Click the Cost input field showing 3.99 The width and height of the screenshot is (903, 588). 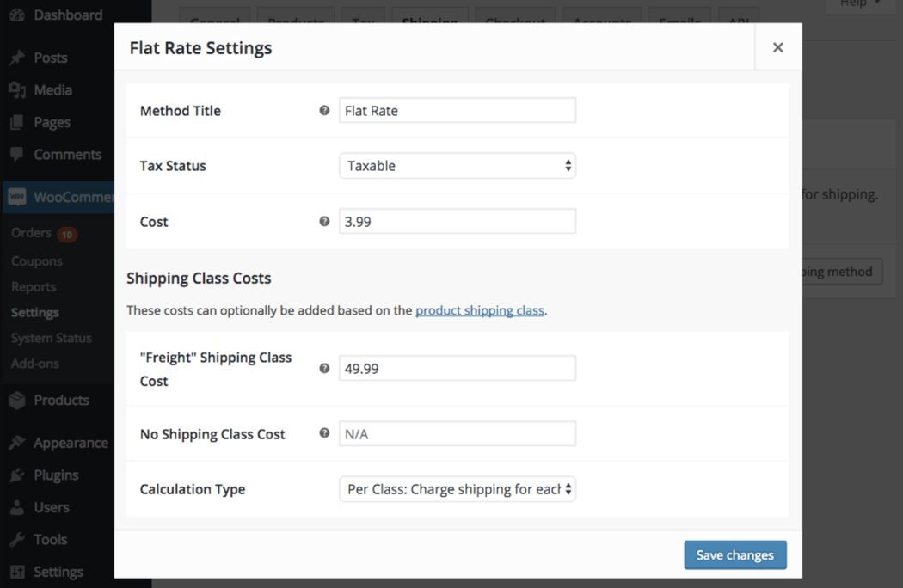coord(457,222)
